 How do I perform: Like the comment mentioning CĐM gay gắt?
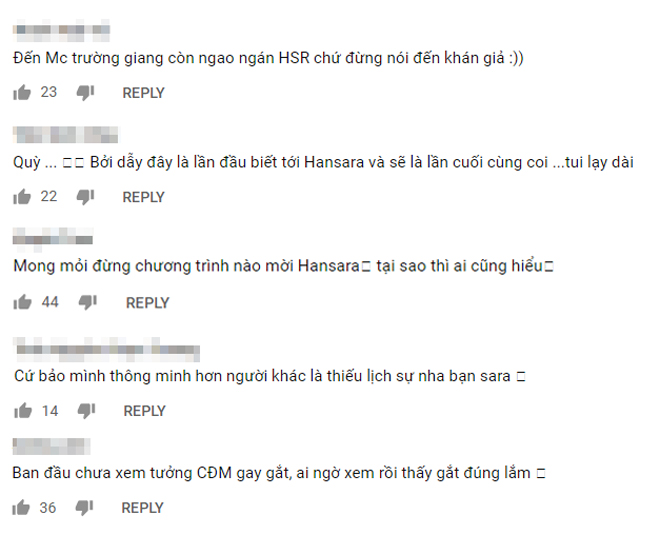click(x=21, y=508)
